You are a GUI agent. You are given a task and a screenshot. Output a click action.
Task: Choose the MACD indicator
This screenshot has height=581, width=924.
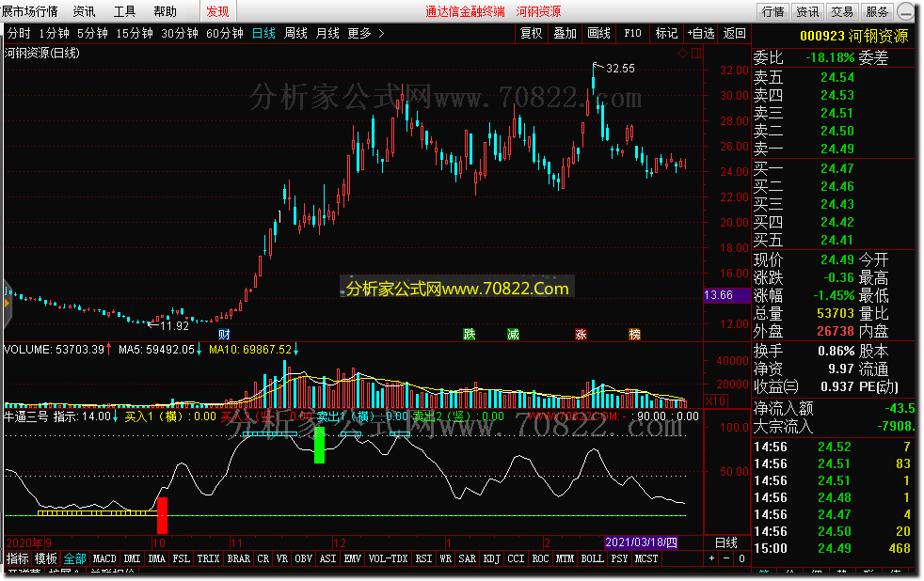click(104, 558)
